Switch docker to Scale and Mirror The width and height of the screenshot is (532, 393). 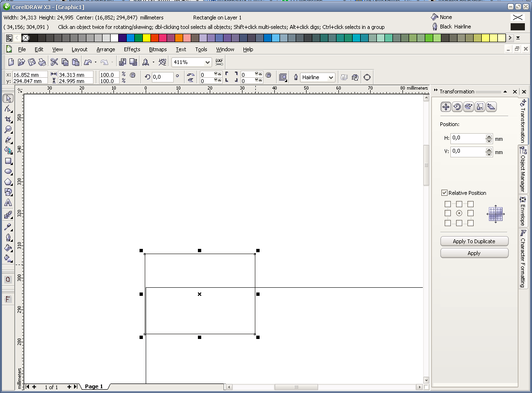coord(468,107)
